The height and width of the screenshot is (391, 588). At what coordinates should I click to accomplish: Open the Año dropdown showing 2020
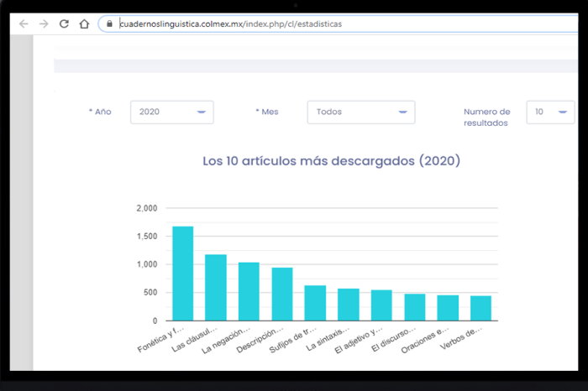click(171, 112)
